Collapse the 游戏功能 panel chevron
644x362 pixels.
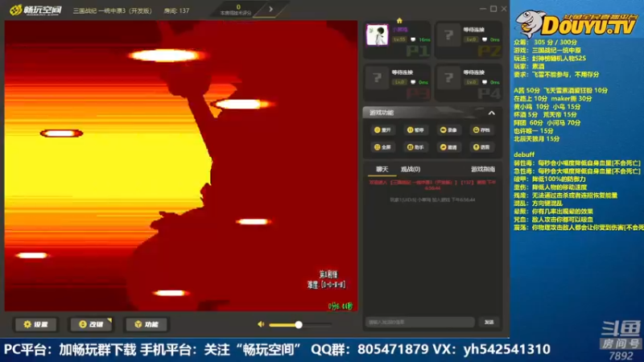492,113
